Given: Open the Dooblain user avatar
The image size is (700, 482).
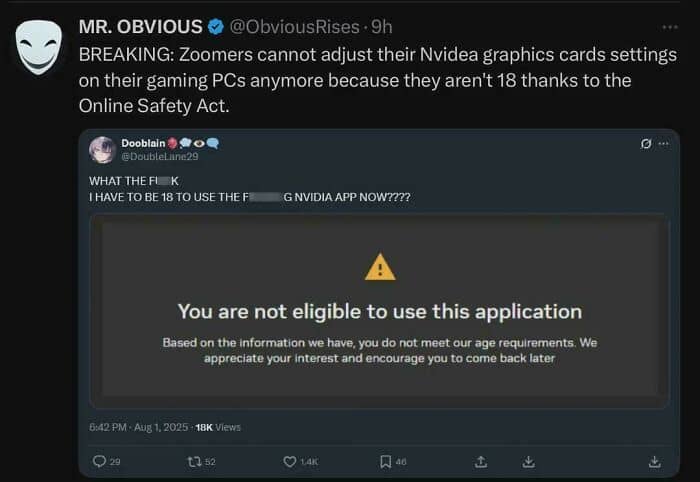Looking at the screenshot, I should tap(103, 149).
